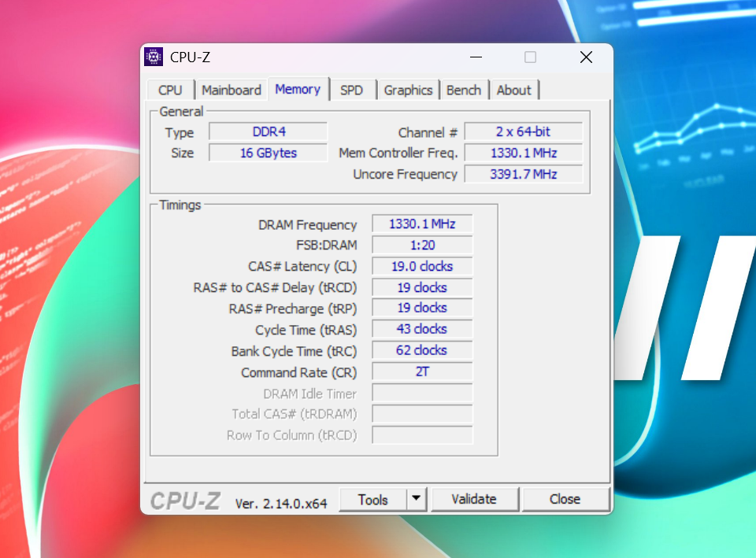Click the empty DRAM Idle Timer field
This screenshot has width=756, height=558.
tap(422, 393)
